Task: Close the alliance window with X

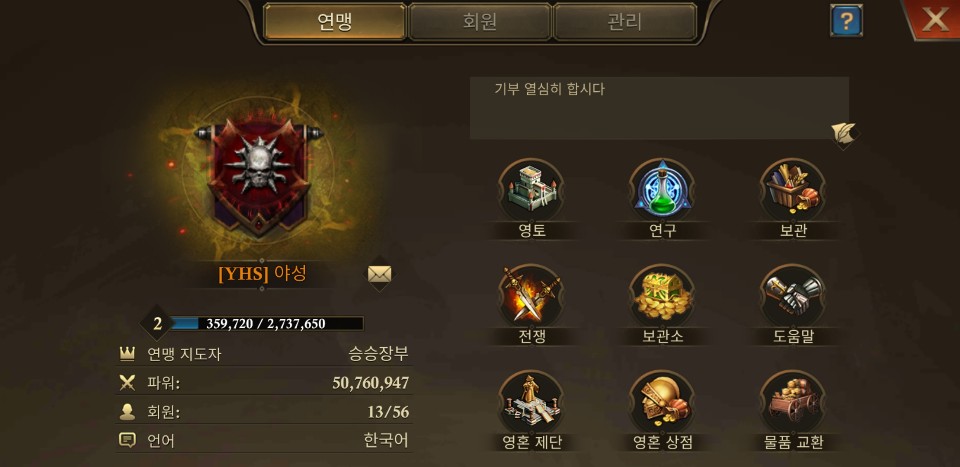Action: click(935, 20)
